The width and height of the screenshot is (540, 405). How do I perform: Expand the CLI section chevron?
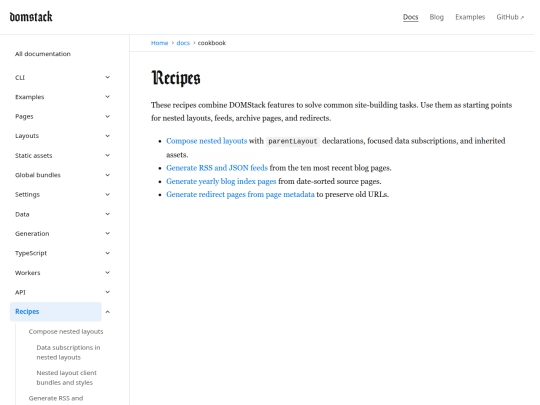[x=107, y=77]
